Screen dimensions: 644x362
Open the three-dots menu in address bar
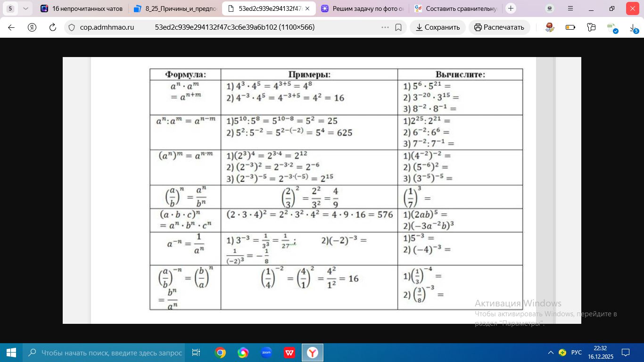coord(385,27)
